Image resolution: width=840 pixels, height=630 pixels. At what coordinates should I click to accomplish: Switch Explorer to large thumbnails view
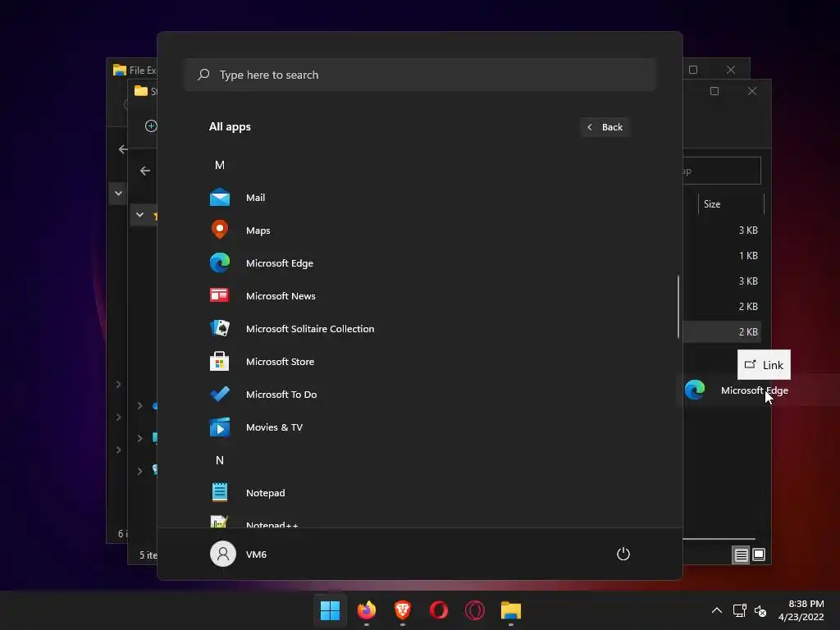(x=759, y=555)
